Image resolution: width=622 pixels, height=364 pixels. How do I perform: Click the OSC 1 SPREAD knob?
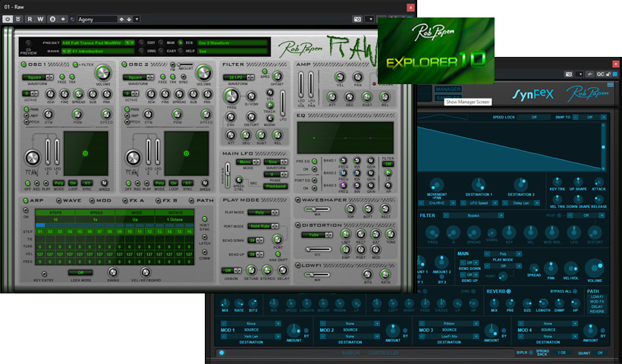[79, 94]
